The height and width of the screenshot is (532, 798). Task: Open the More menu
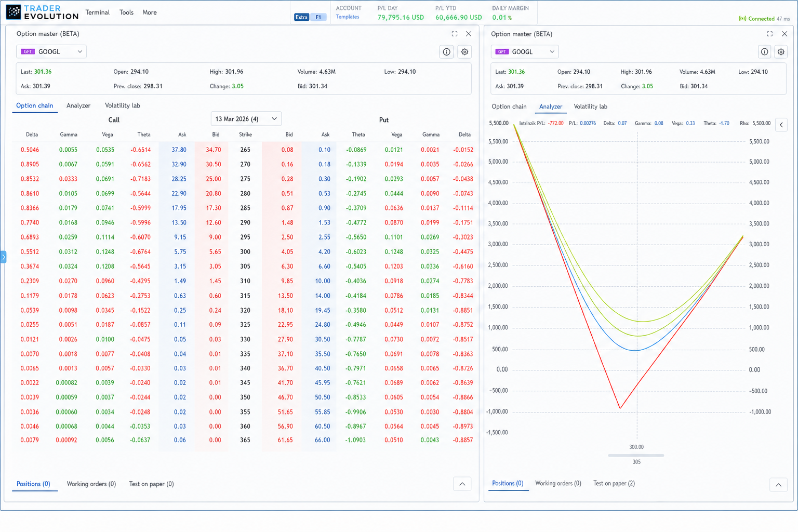(150, 12)
